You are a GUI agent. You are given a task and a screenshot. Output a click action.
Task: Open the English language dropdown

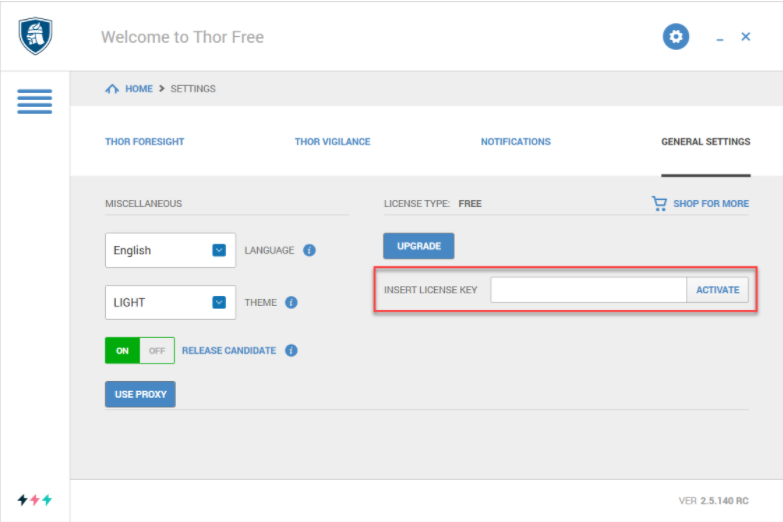170,250
